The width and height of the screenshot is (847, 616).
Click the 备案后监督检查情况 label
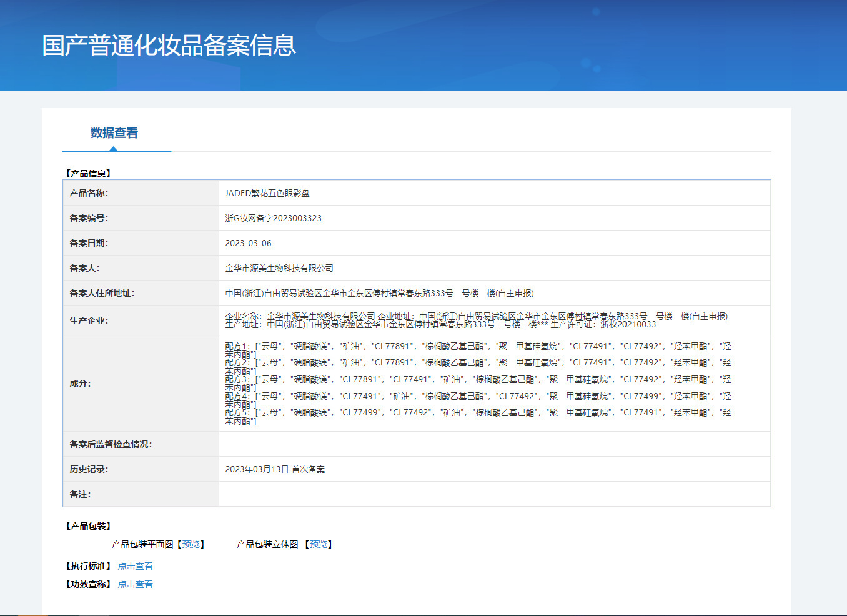click(x=111, y=444)
